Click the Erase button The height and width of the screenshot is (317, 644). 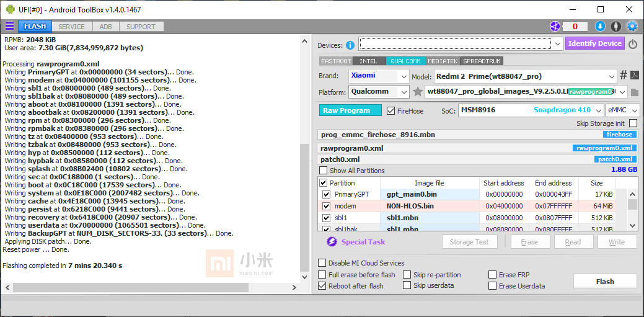coord(530,242)
